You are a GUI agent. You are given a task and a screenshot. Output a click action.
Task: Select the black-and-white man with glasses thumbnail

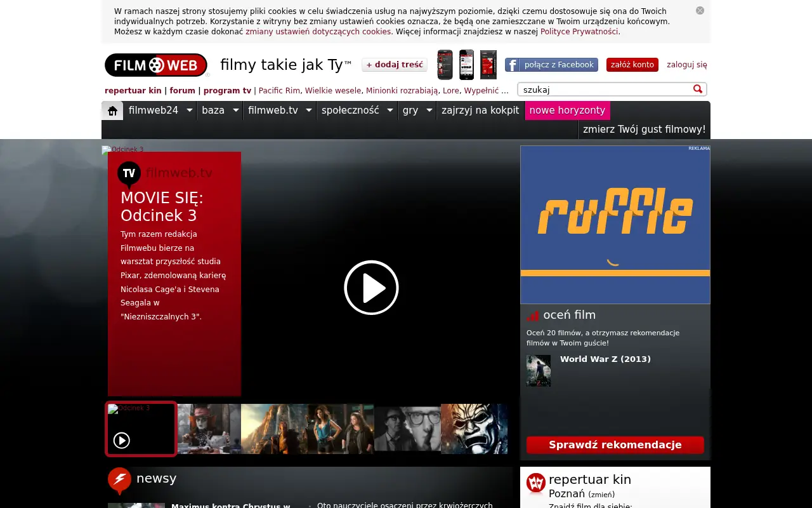point(407,429)
